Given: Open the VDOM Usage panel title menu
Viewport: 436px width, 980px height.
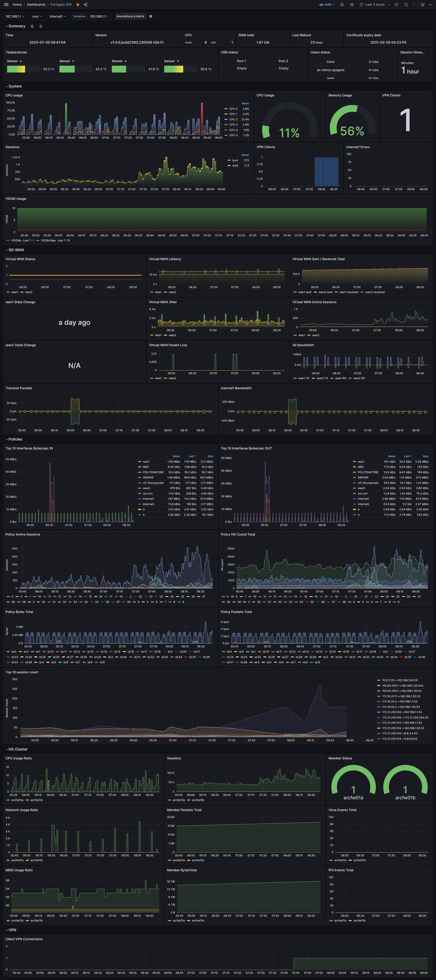Looking at the screenshot, I should [16, 199].
